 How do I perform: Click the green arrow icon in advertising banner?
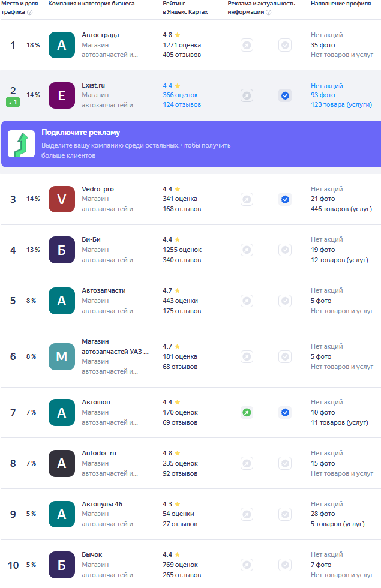(21, 144)
